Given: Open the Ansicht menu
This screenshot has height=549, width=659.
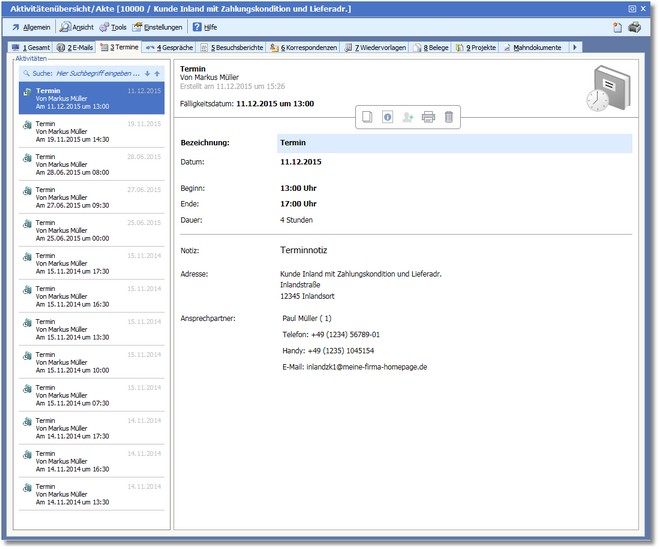Looking at the screenshot, I should tap(76, 27).
